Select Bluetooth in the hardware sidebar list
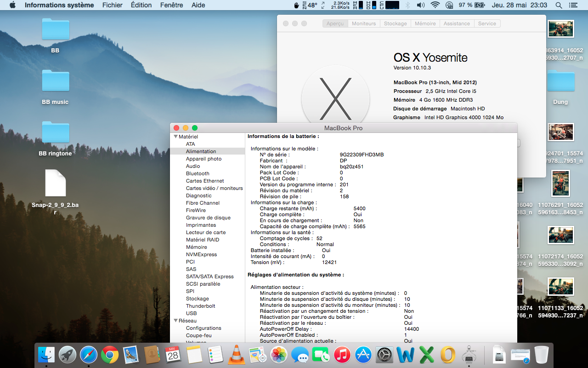 click(198, 173)
